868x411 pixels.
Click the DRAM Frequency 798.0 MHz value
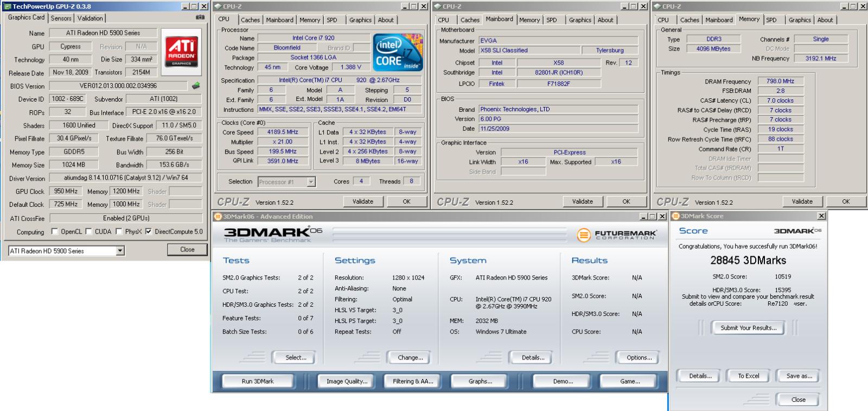780,81
